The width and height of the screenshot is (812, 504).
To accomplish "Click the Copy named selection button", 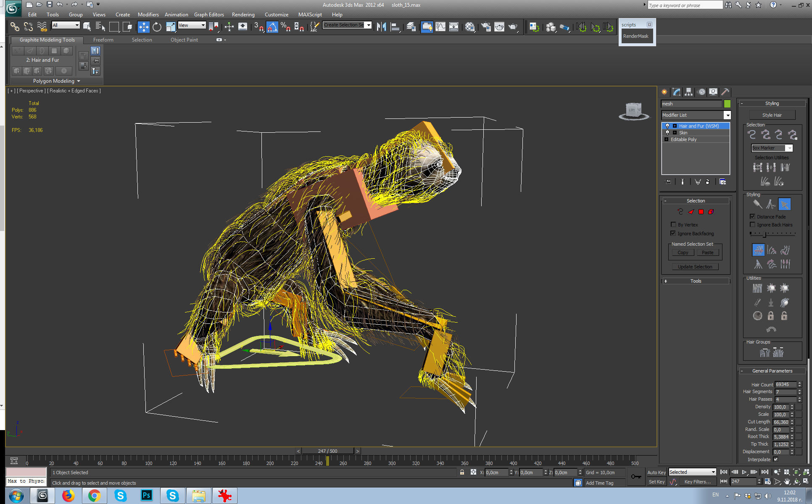I will [x=683, y=252].
